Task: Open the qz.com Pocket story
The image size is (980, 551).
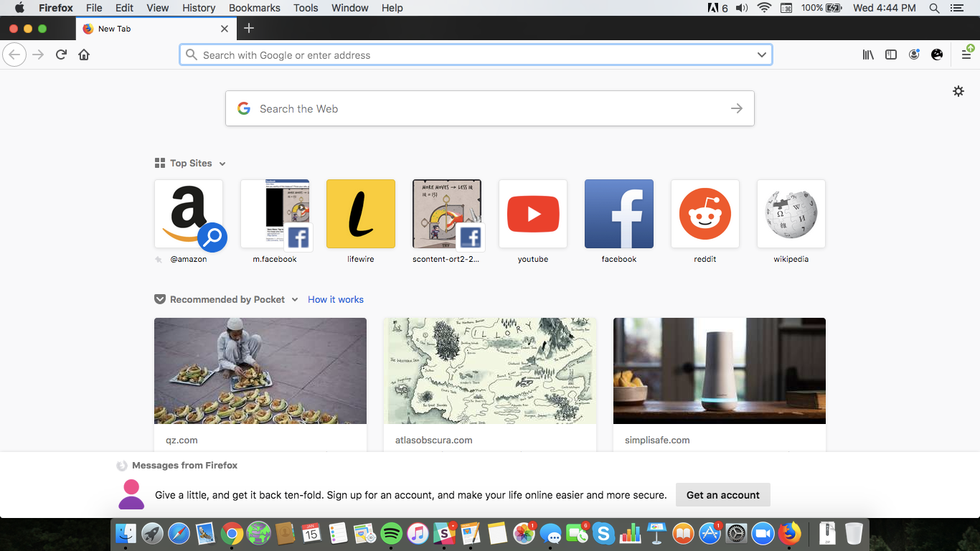Action: (x=260, y=385)
